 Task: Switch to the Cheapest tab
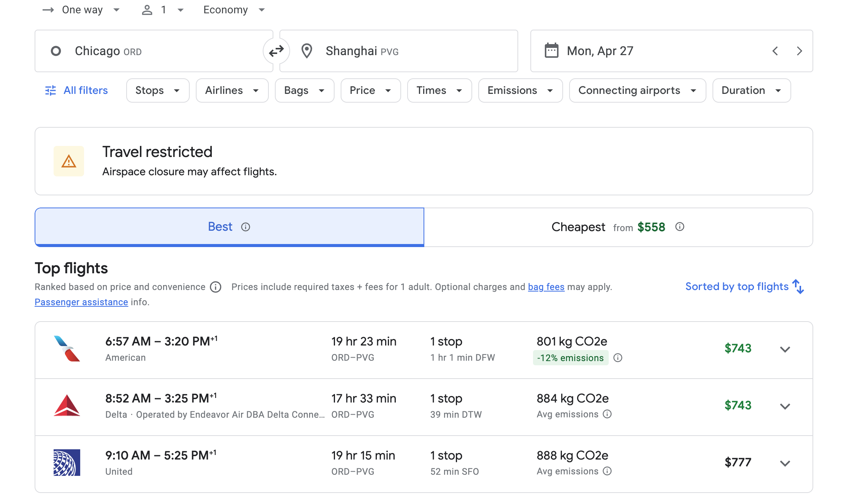pyautogui.click(x=618, y=227)
